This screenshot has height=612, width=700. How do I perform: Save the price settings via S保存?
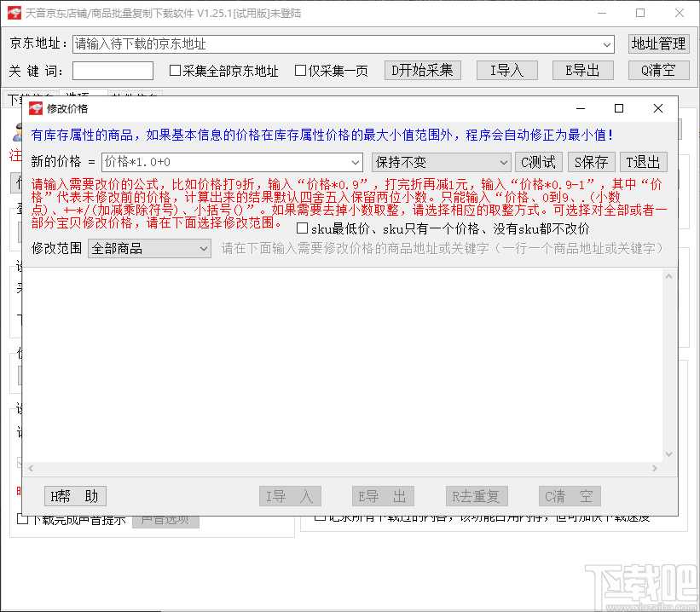[592, 162]
